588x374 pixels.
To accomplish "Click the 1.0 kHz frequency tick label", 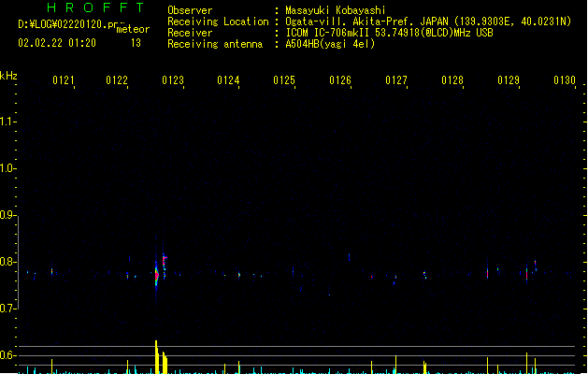I will pyautogui.click(x=7, y=168).
